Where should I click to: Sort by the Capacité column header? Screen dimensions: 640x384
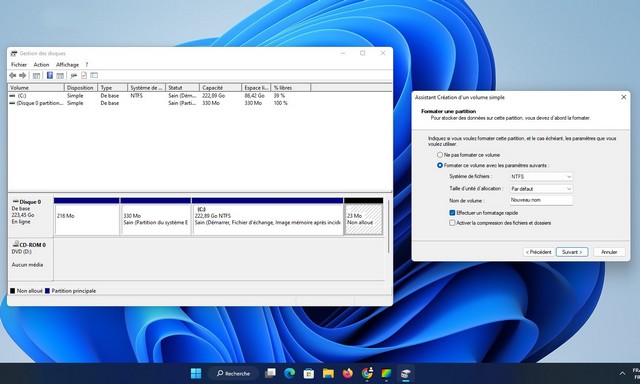pos(220,88)
